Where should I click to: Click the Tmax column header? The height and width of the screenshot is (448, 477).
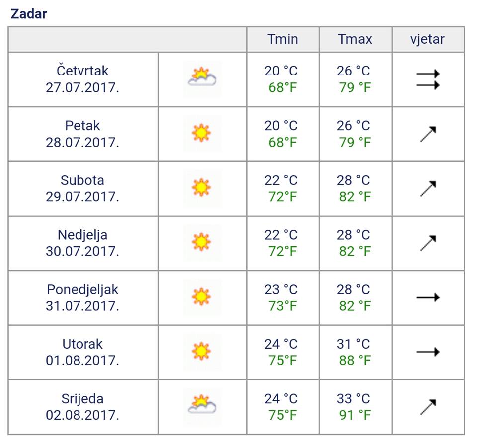(355, 39)
